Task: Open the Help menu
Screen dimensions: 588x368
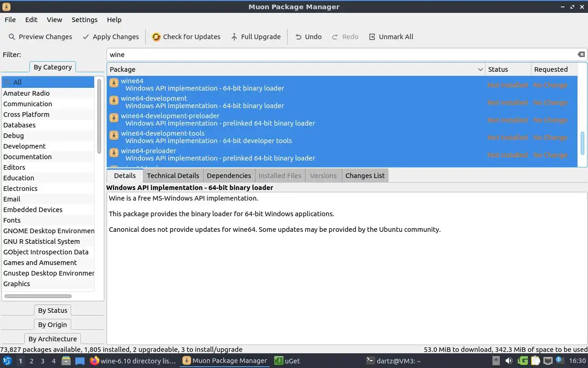Action: tap(114, 20)
